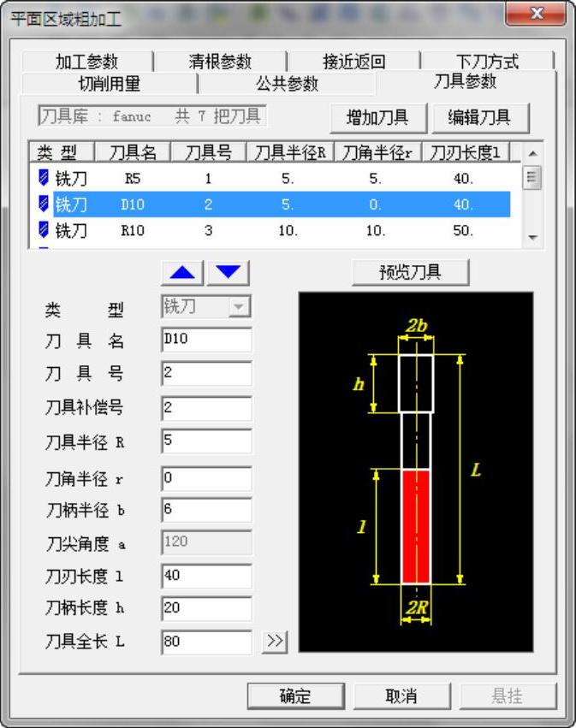The height and width of the screenshot is (728, 576).
Task: Click the 刀具名 column header
Action: 133,151
